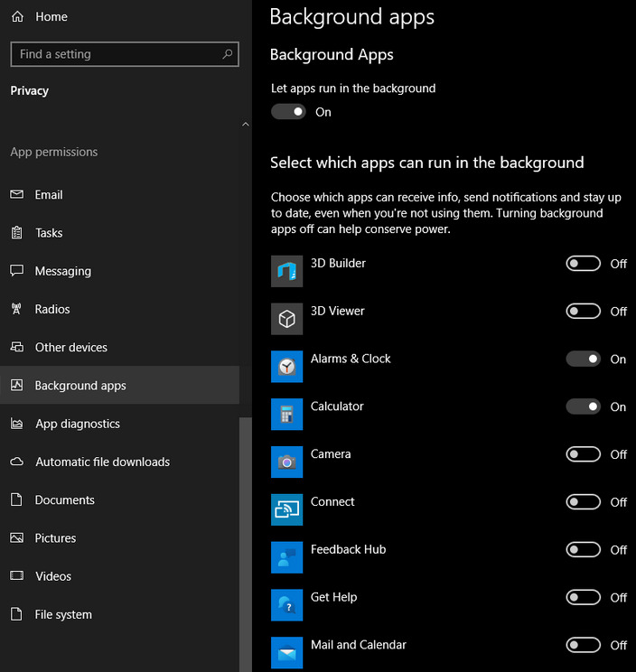Click the Alarms & Clock app icon

click(x=286, y=367)
